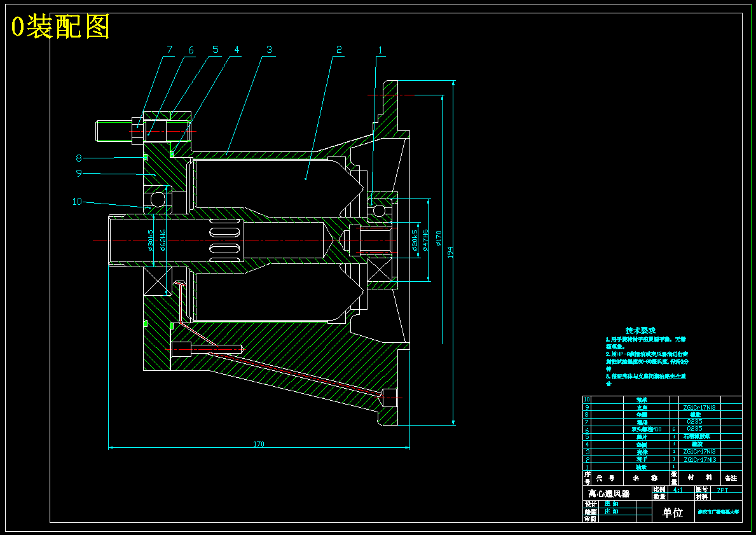
Task: Select the horizontal 170 overall length dimension
Action: [259, 444]
